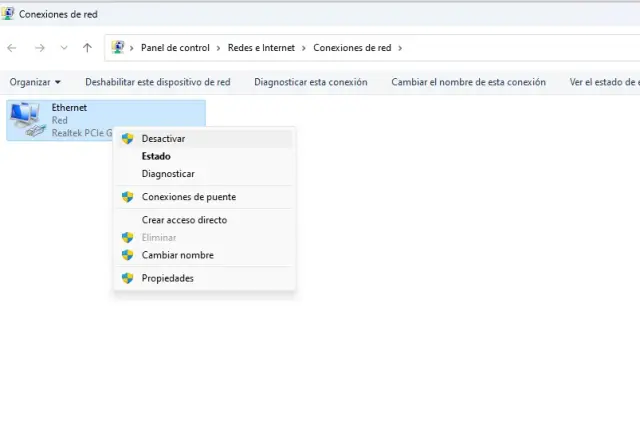This screenshot has height=445, width=640.
Task: Click the back navigation arrow
Action: pyautogui.click(x=12, y=48)
